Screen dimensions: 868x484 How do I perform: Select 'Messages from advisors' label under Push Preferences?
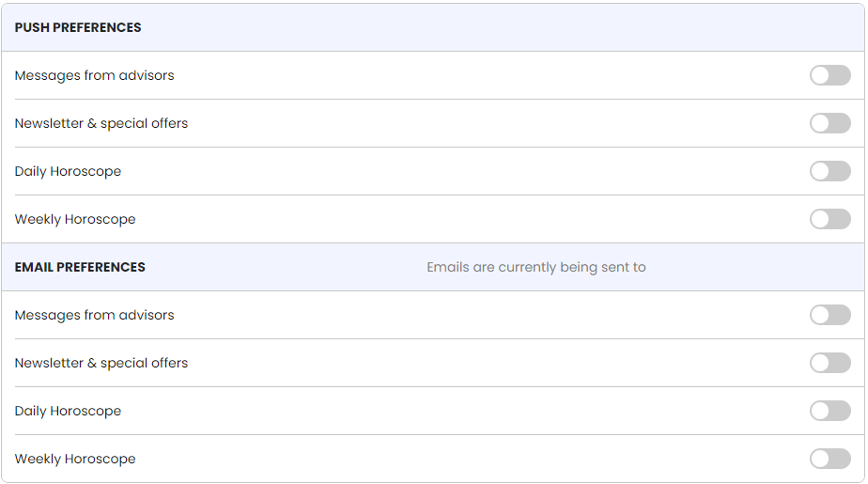point(94,75)
